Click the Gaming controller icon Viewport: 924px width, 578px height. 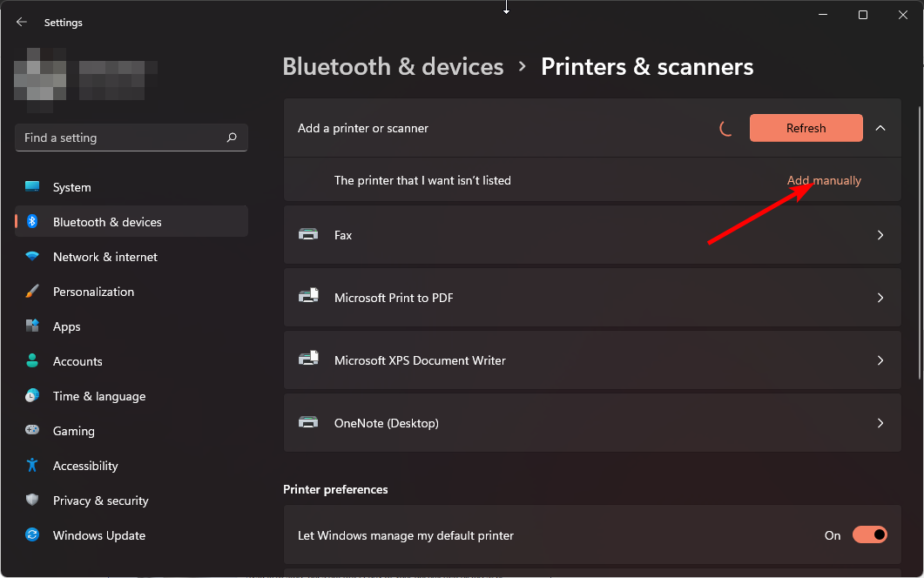32,431
